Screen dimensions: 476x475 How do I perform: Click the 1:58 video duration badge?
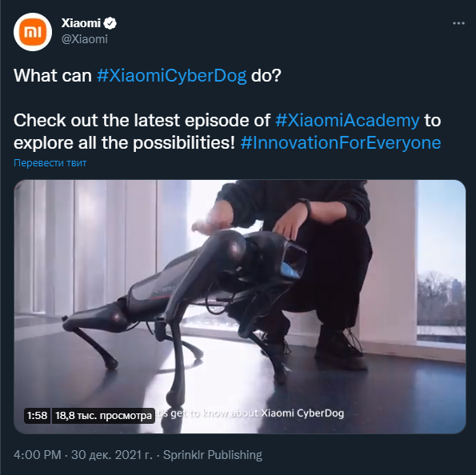tap(37, 416)
